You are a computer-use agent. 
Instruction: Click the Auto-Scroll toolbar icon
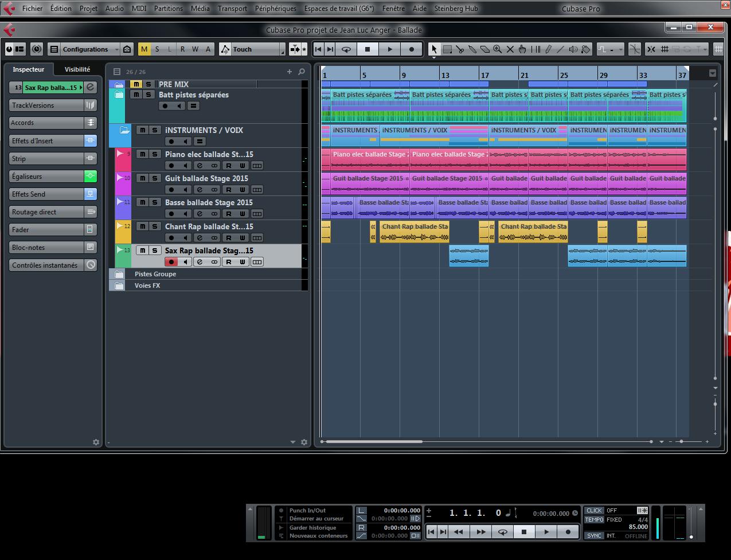coord(295,49)
